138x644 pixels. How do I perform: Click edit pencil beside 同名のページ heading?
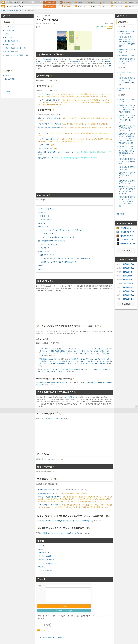point(51,86)
